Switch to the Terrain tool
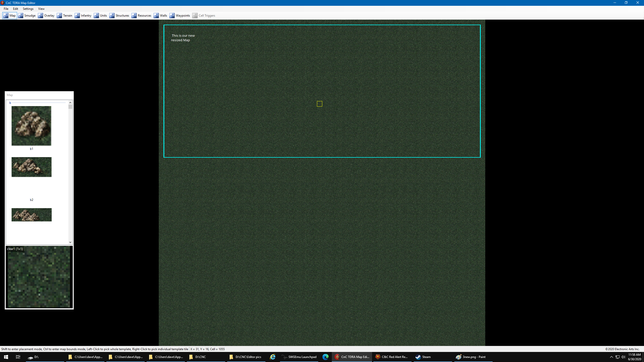The width and height of the screenshot is (644, 362). coord(65,16)
